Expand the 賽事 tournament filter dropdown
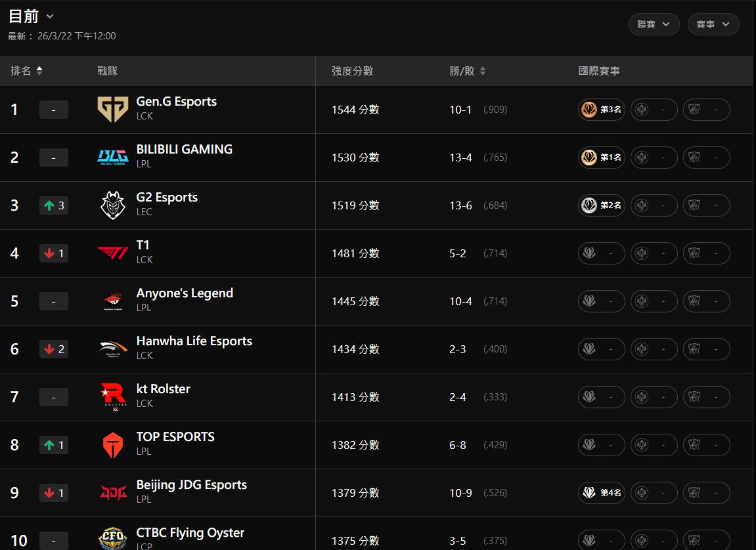 click(713, 24)
